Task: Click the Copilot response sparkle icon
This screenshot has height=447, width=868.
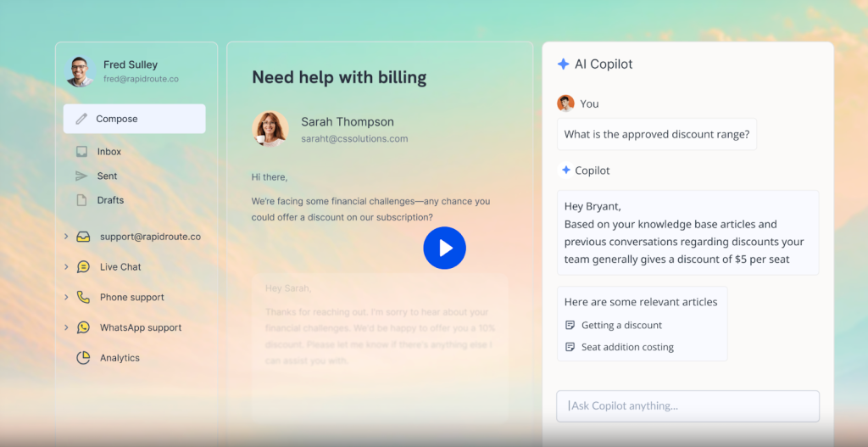Action: pyautogui.click(x=565, y=170)
